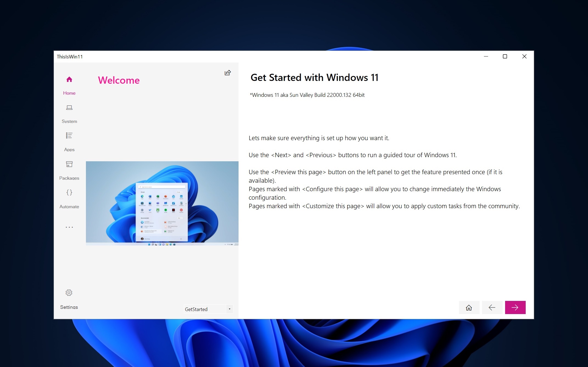This screenshot has height=367, width=588.
Task: Go to the Apps section
Action: click(69, 142)
